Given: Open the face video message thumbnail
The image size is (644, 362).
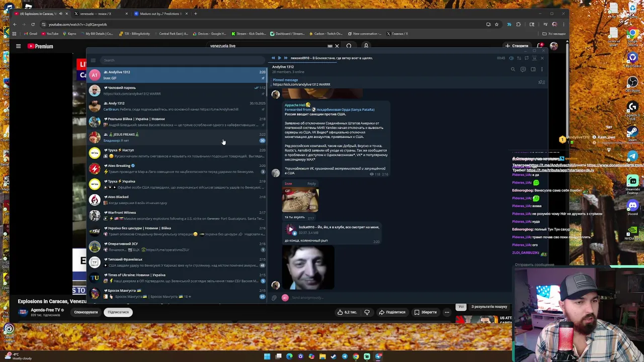Looking at the screenshot, I should (x=308, y=266).
